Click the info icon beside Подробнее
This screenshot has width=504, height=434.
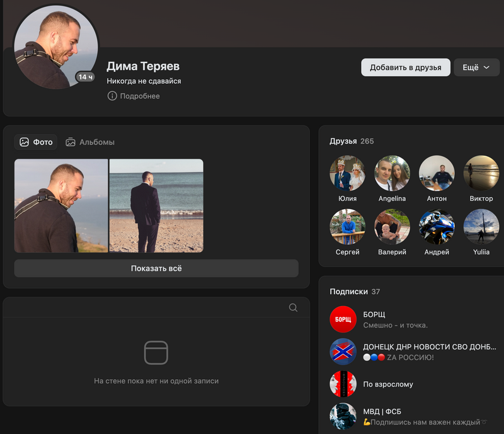(112, 96)
